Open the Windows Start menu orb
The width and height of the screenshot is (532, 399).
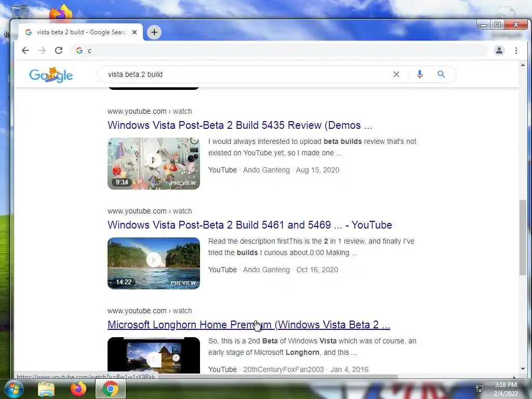click(14, 389)
